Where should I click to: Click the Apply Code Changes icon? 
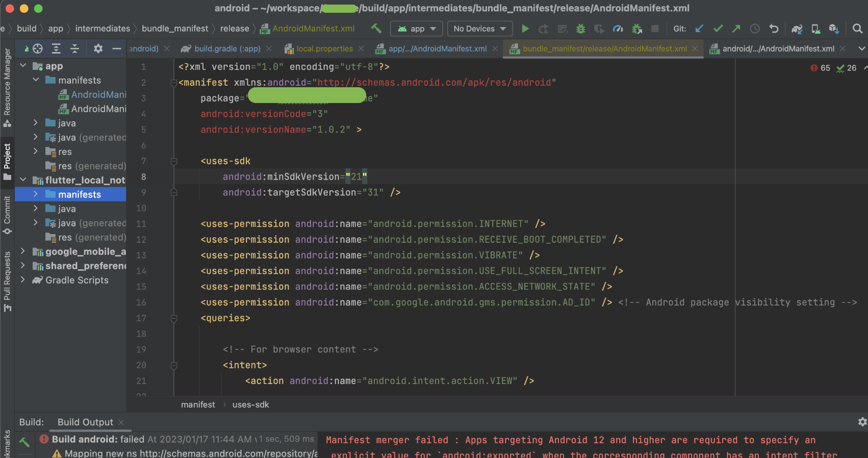(x=562, y=29)
